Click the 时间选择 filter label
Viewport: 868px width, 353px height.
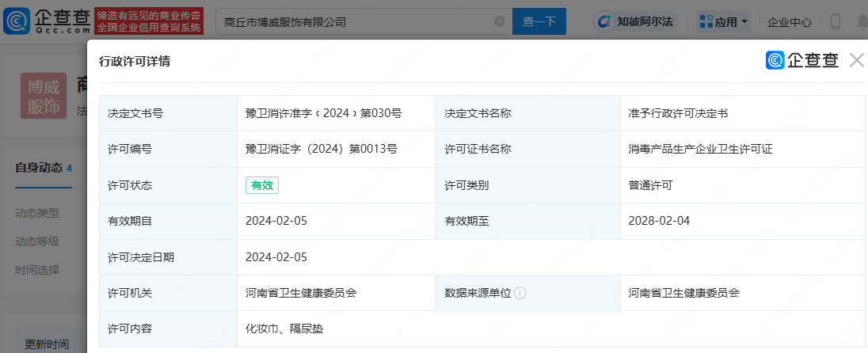pos(37,270)
